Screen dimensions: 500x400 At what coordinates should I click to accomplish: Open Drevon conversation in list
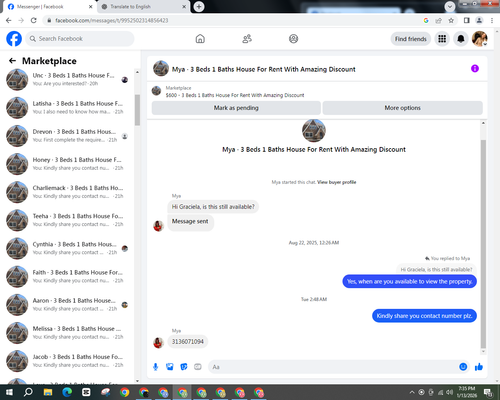click(x=67, y=136)
